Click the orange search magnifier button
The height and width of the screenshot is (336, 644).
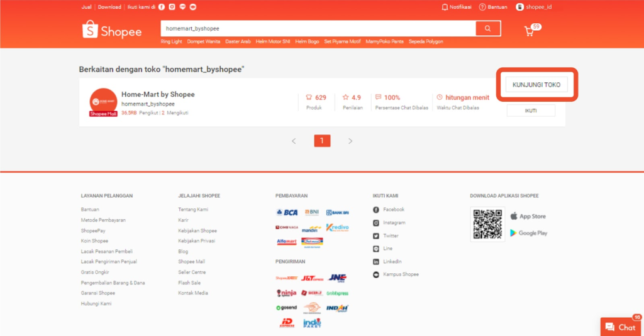coord(487,28)
